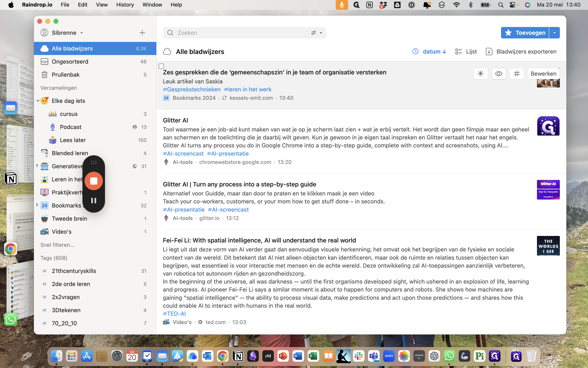Open the search filter options icon
Viewport: 588px width, 368px height.
click(313, 33)
